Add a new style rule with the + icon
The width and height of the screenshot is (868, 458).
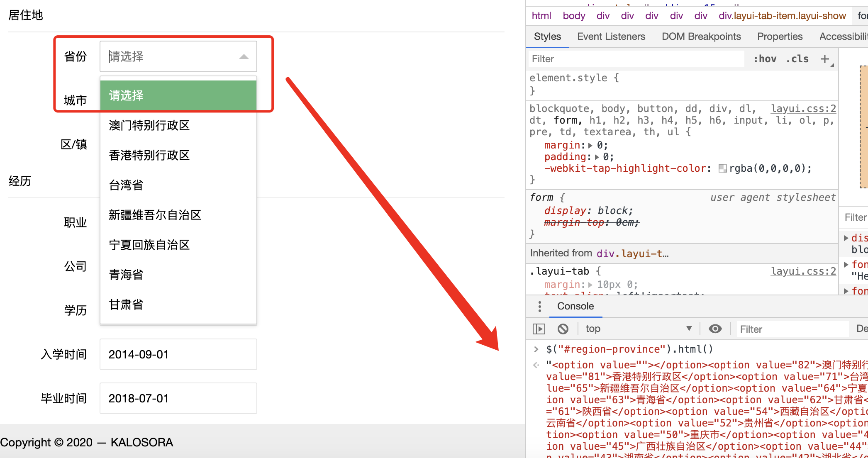tap(824, 58)
